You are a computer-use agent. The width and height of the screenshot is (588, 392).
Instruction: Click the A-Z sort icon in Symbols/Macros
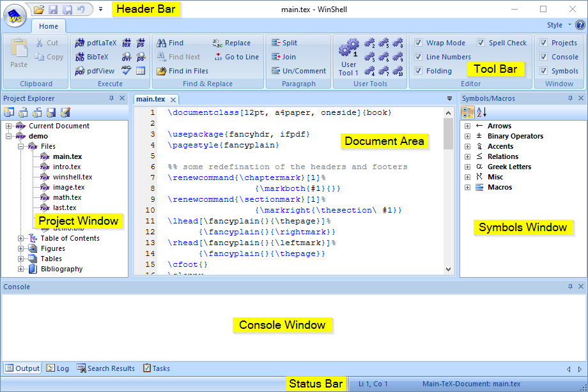(x=481, y=112)
